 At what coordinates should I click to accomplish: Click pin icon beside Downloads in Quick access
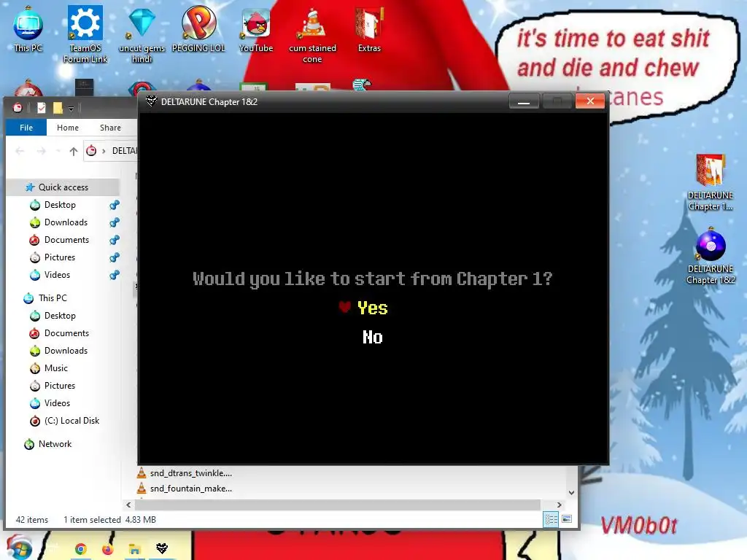[115, 222]
